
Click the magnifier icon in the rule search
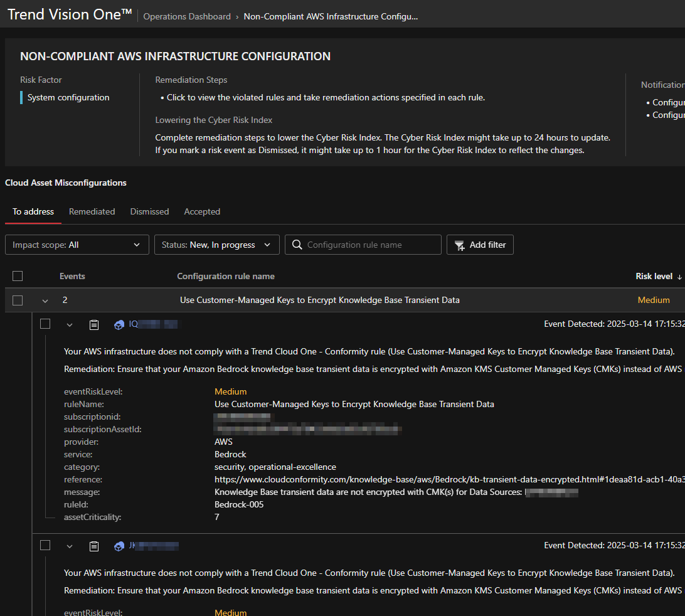click(x=297, y=245)
